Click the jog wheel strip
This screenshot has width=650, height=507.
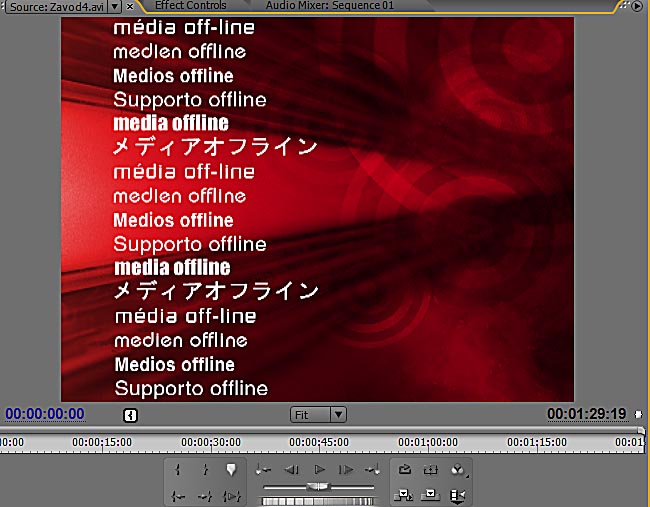point(318,502)
